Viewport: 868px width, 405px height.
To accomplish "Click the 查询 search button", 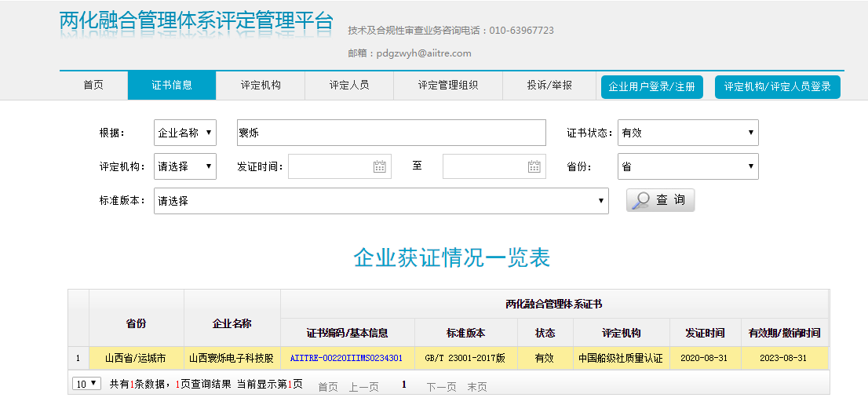I will coord(660,200).
